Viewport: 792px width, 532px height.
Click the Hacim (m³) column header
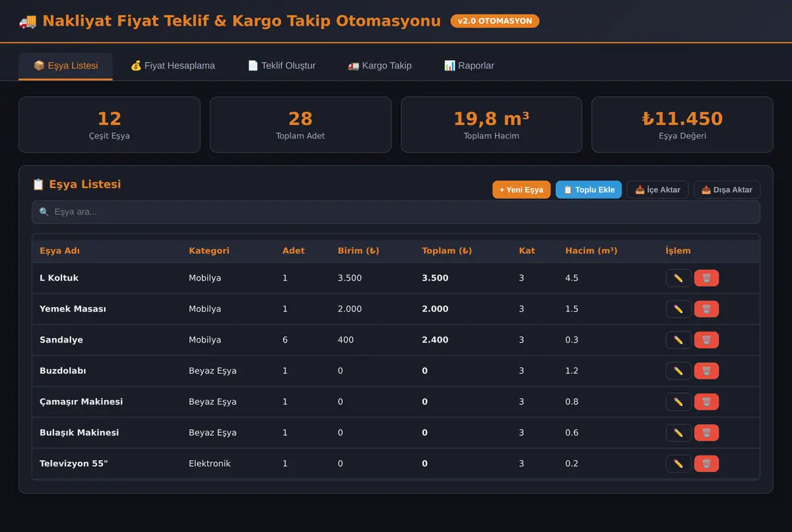591,251
